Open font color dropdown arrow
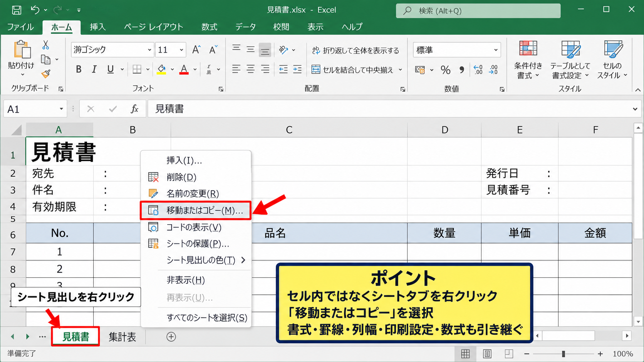Viewport: 644px width, 362px height. tap(195, 70)
